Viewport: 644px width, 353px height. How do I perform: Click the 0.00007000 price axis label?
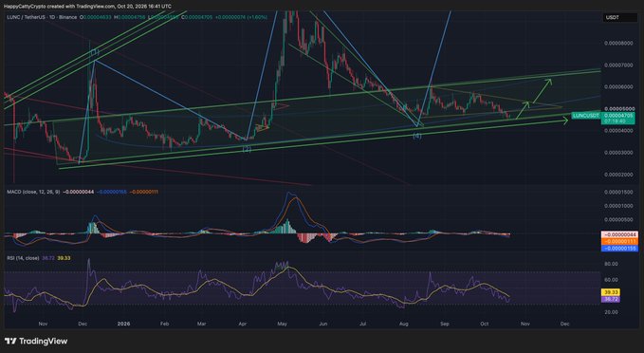coord(618,65)
